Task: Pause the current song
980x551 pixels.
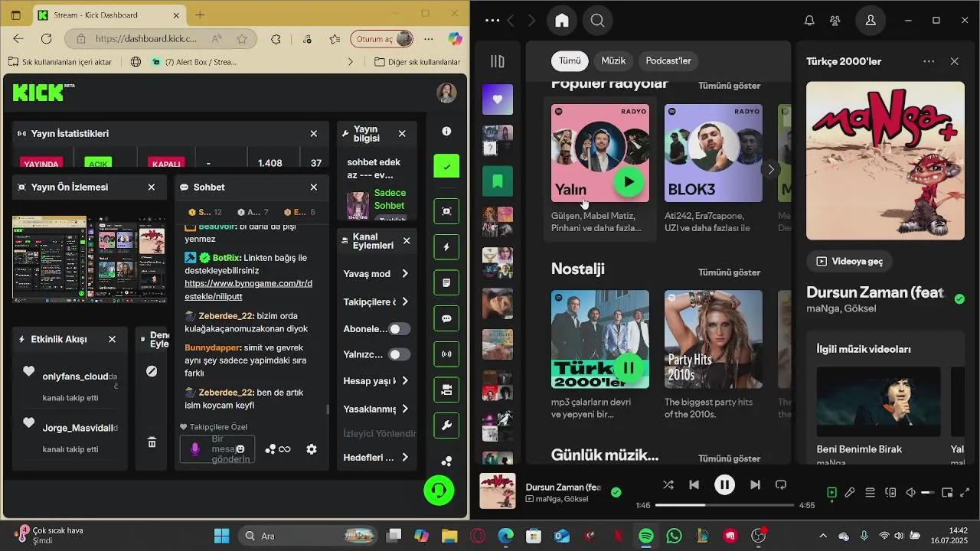Action: 724,484
